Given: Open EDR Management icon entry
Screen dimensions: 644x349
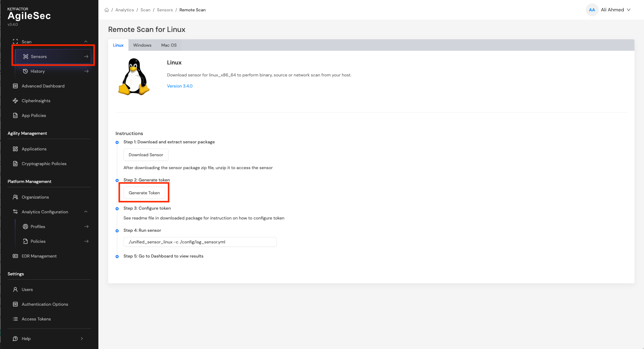Looking at the screenshot, I should [x=15, y=256].
